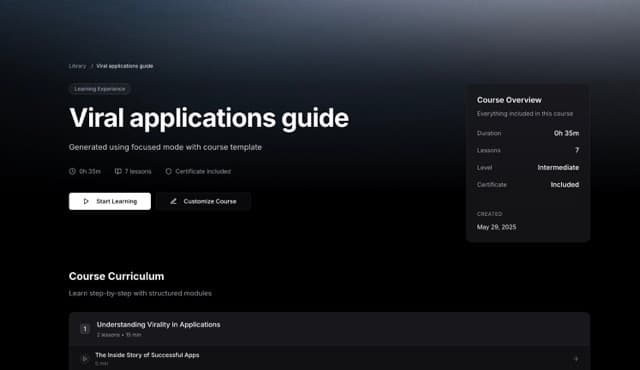
Task: Click the book icon beside 7 lessons
Action: pos(118,171)
